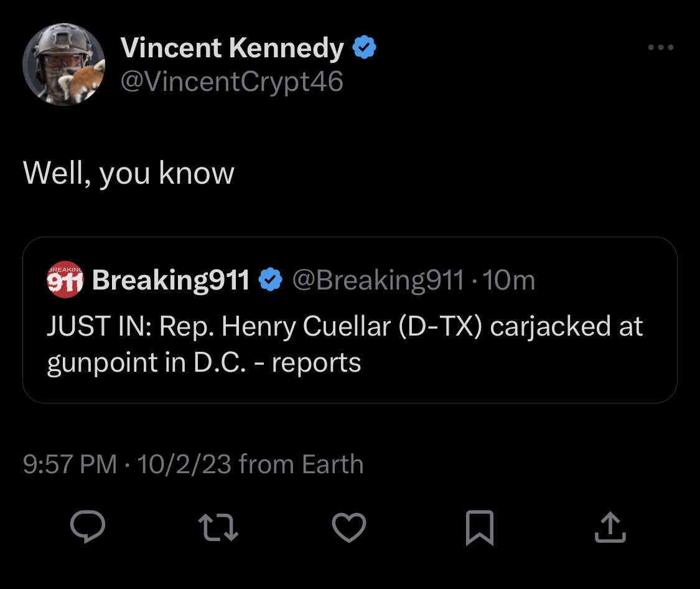
Task: Open the Breaking911 account name
Action: [x=170, y=281]
